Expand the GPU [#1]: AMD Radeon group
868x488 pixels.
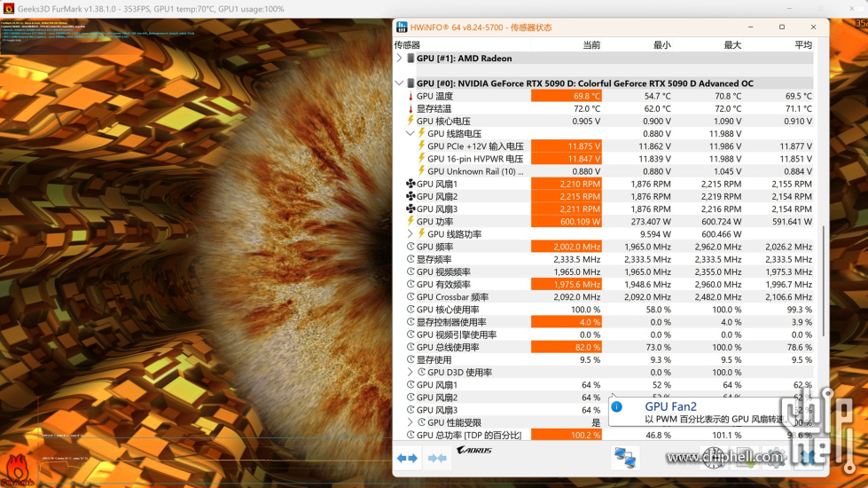(x=399, y=59)
